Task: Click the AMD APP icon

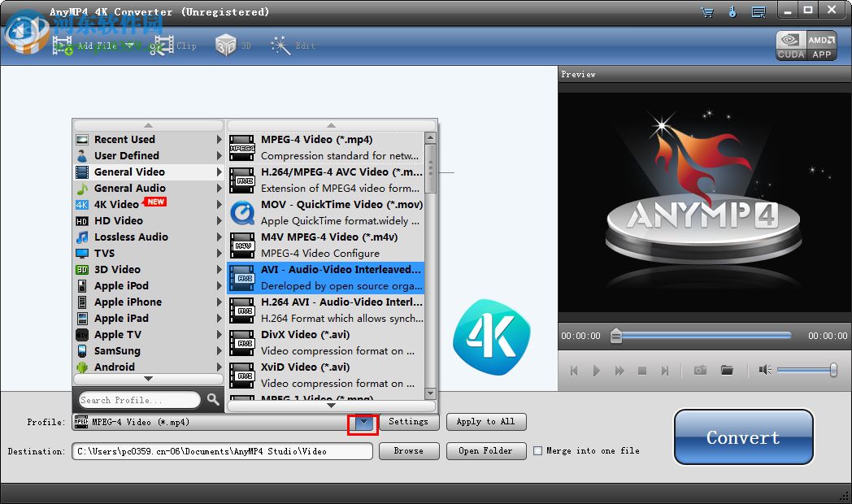Action: coord(822,45)
